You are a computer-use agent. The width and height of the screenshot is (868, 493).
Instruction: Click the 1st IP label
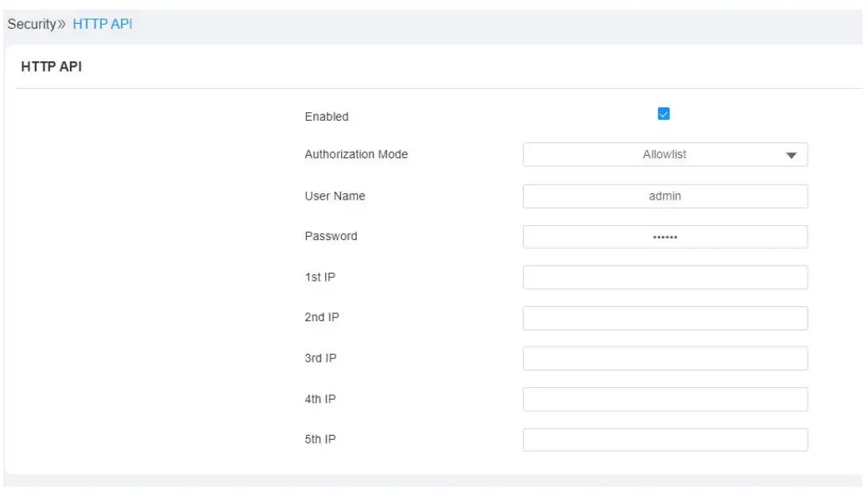[320, 277]
